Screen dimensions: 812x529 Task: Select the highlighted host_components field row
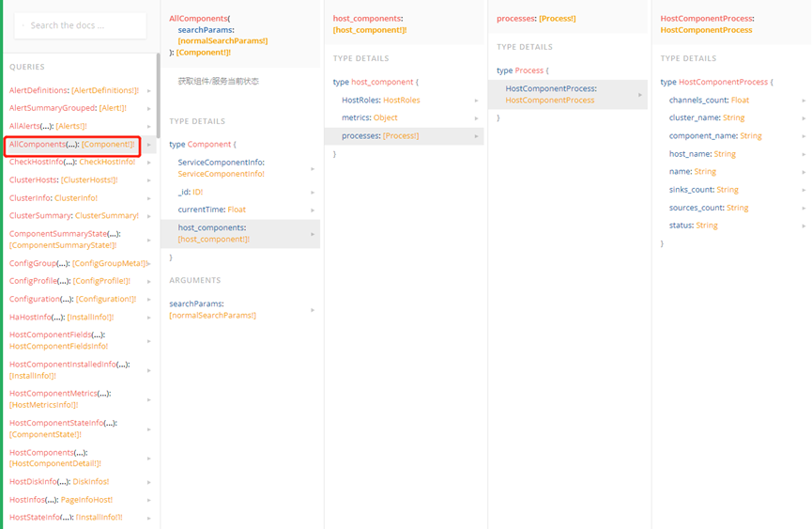(x=241, y=233)
